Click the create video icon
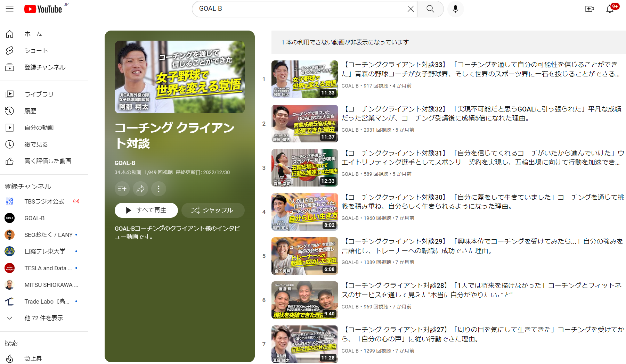The width and height of the screenshot is (626, 364). pyautogui.click(x=590, y=9)
